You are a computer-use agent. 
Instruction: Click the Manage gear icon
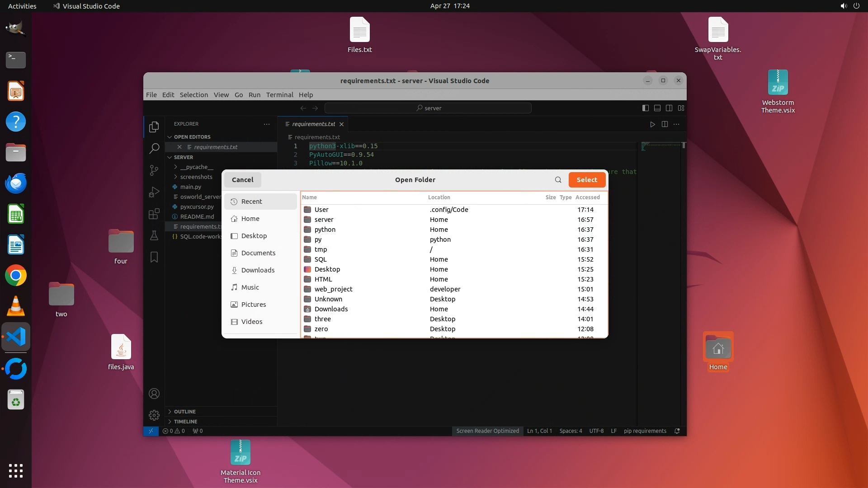click(154, 415)
